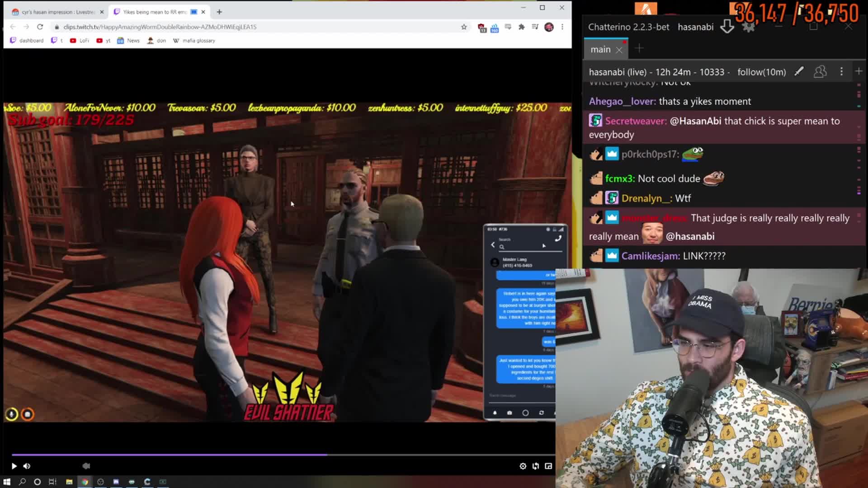Open Chatterino settings gear
The width and height of the screenshot is (868, 488).
point(749,27)
